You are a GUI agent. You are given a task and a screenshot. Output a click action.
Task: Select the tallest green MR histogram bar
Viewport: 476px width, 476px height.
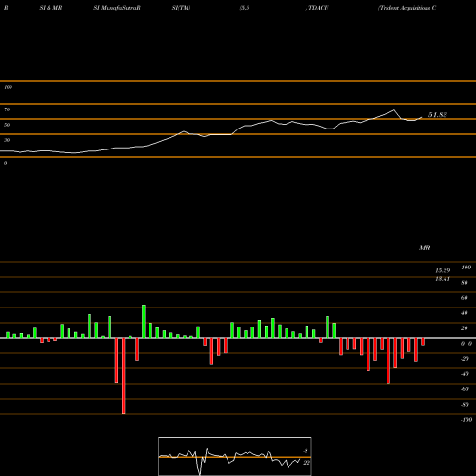click(144, 322)
